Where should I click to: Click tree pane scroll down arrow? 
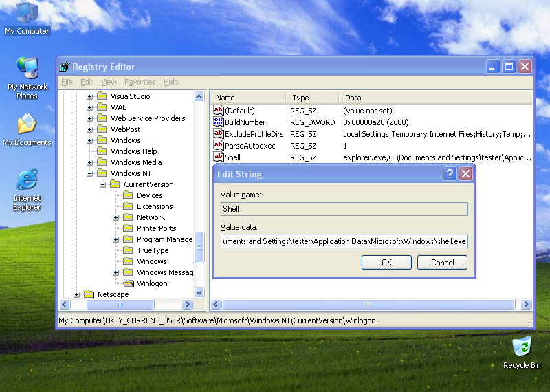point(199,292)
